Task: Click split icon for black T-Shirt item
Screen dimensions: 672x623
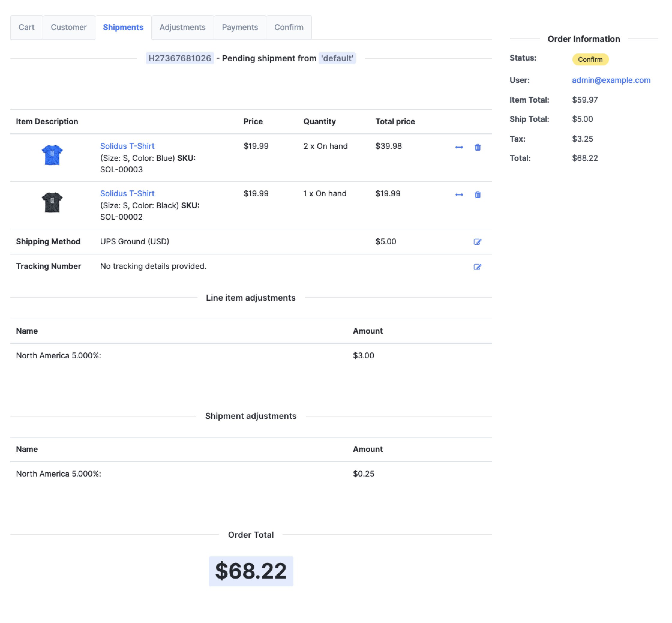Action: pos(459,195)
